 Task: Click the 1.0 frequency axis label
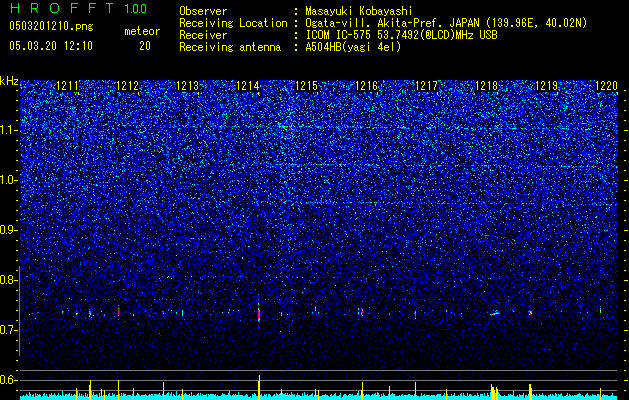click(x=8, y=181)
